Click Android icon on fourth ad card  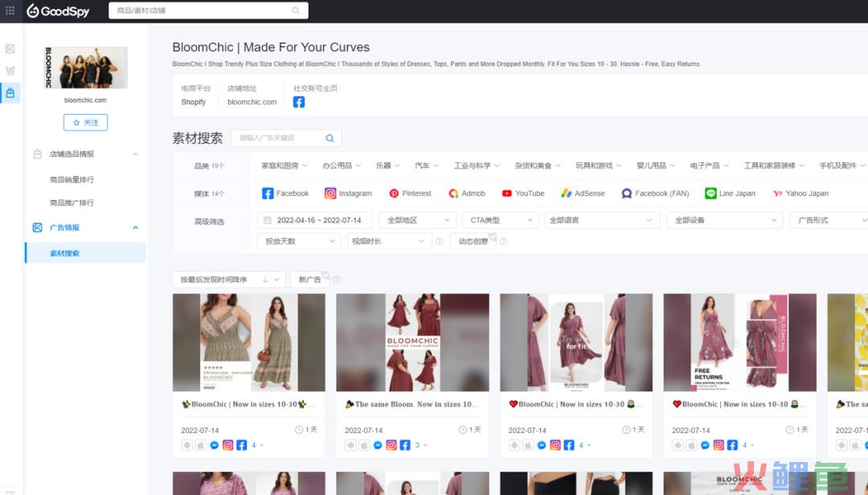[x=678, y=445]
